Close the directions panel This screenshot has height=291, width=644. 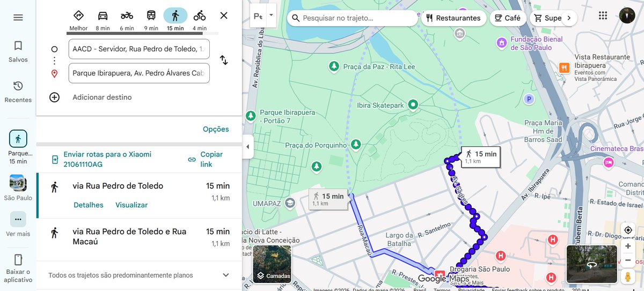224,16
